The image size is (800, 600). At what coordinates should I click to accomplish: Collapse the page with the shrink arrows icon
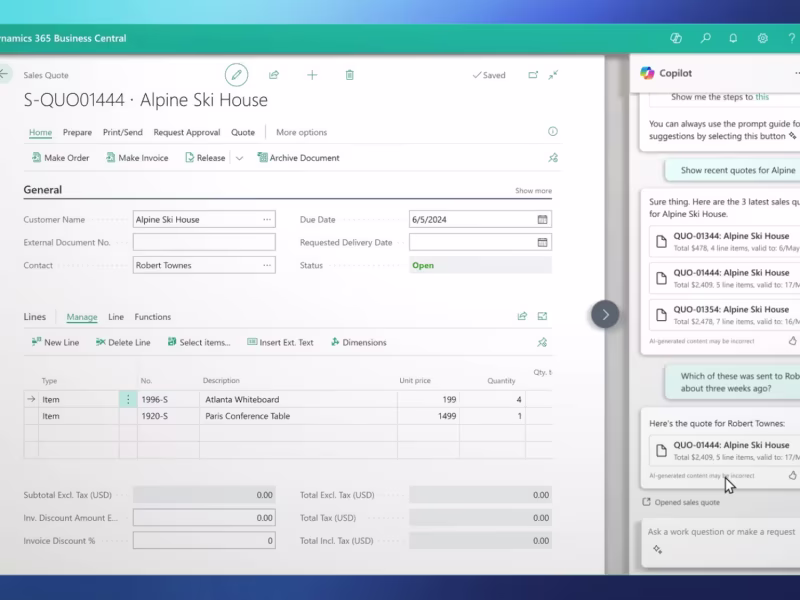[554, 75]
